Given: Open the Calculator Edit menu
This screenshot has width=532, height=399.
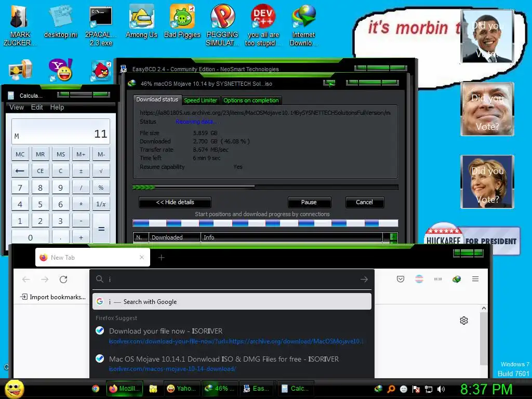Looking at the screenshot, I should pos(37,107).
